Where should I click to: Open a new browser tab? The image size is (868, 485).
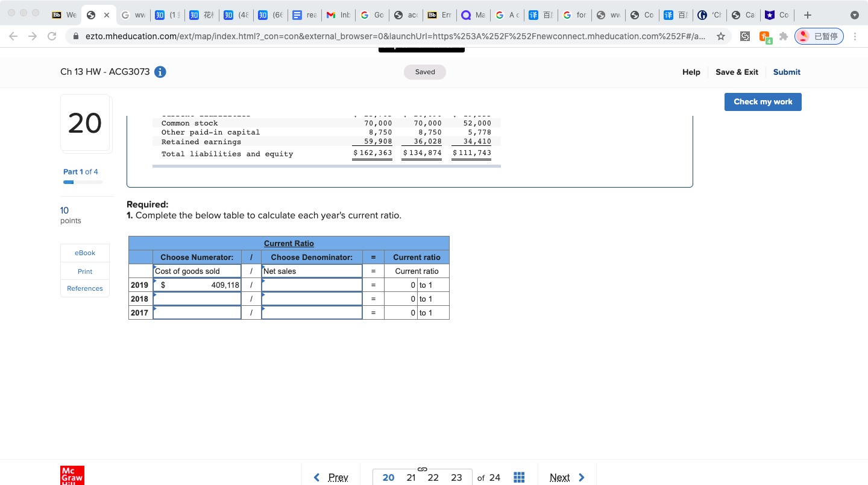coord(807,15)
